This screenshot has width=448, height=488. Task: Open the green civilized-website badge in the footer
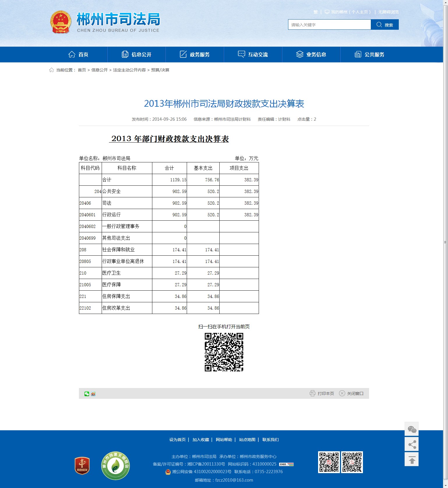point(115,466)
